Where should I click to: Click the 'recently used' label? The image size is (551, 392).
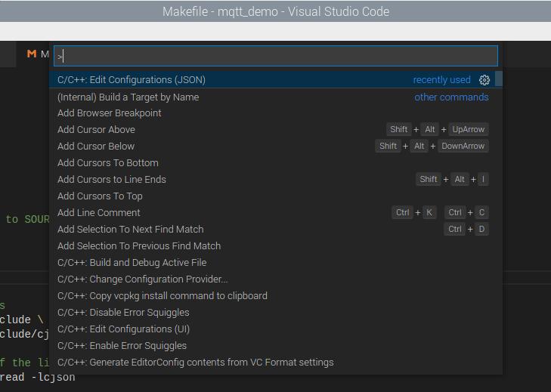coord(441,80)
